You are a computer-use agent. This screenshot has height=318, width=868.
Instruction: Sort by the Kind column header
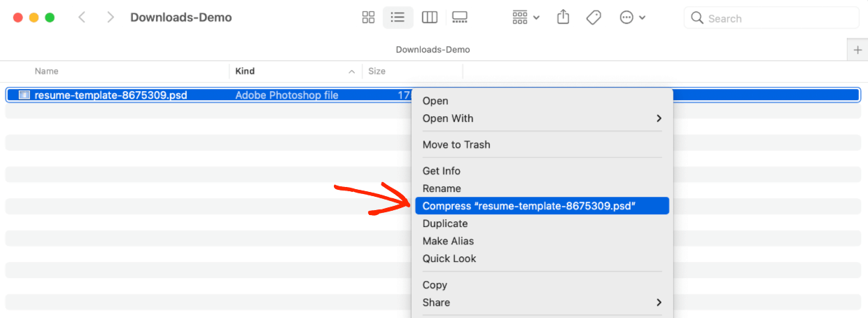coord(245,71)
